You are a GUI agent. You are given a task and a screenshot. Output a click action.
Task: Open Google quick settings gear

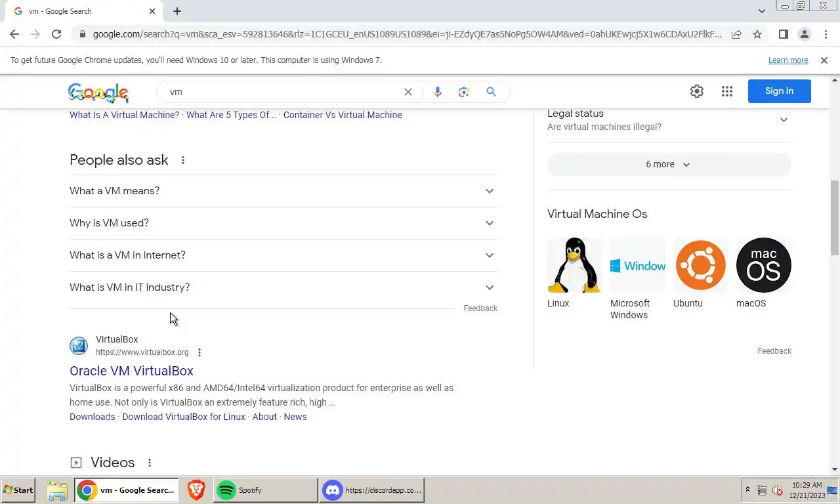tap(697, 91)
